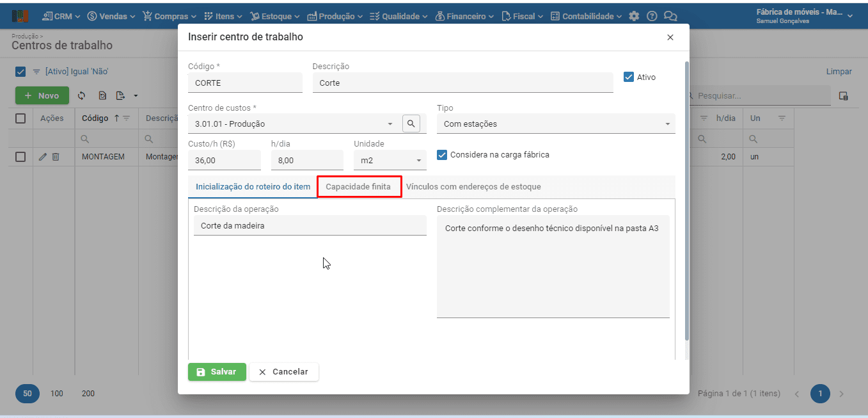Select page size 50
This screenshot has width=868, height=418.
point(28,394)
